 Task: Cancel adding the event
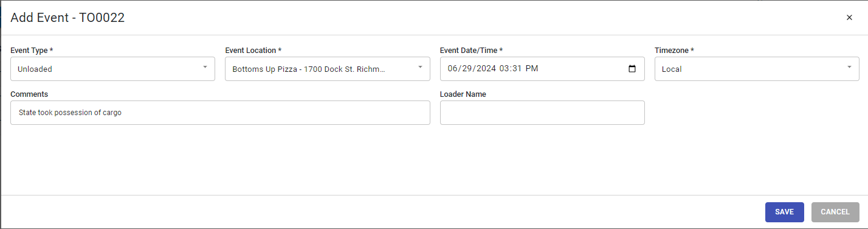[835, 212]
